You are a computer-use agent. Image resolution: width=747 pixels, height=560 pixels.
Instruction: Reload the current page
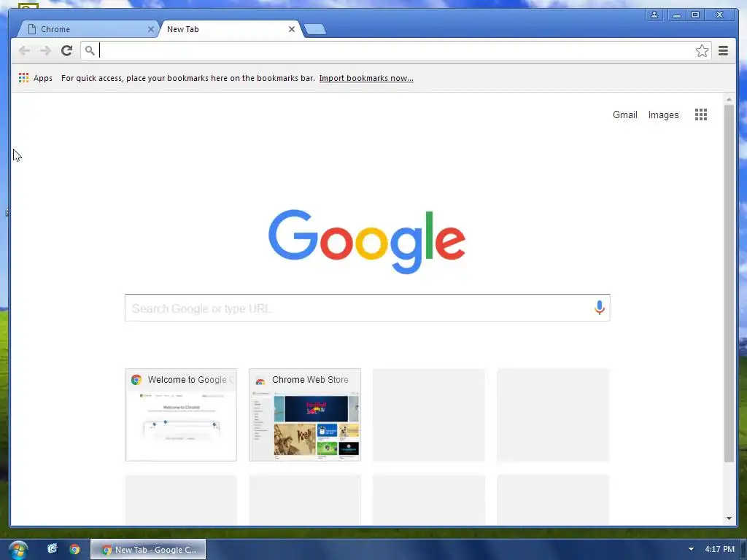click(x=66, y=50)
